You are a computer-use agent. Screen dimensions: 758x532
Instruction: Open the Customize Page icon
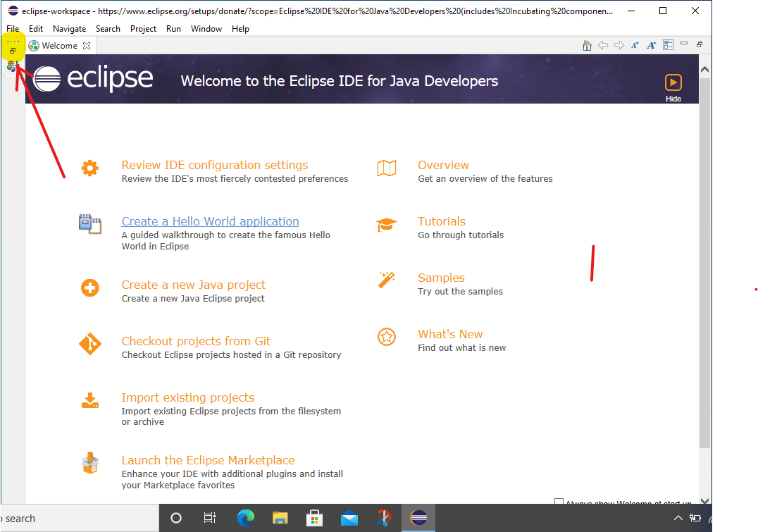(x=668, y=44)
